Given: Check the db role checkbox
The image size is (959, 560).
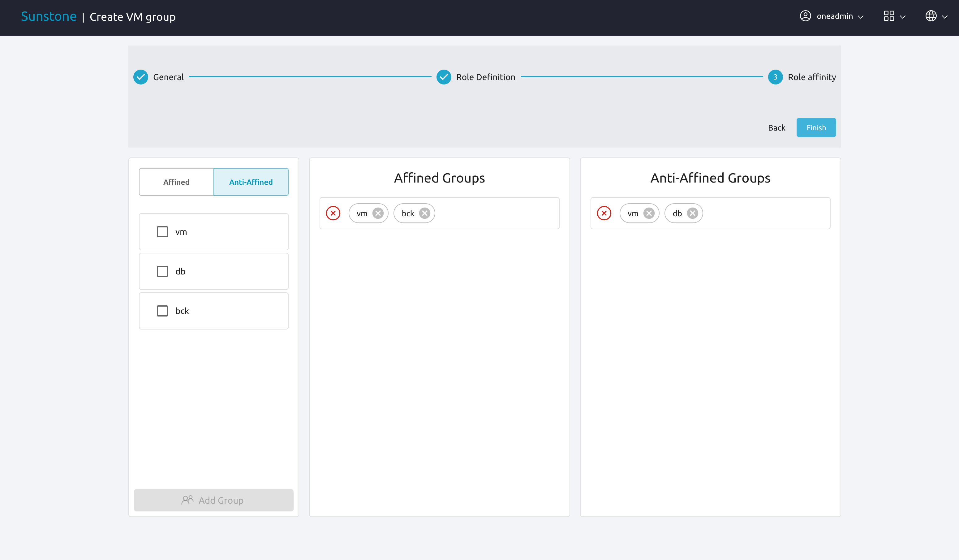Looking at the screenshot, I should pyautogui.click(x=162, y=271).
